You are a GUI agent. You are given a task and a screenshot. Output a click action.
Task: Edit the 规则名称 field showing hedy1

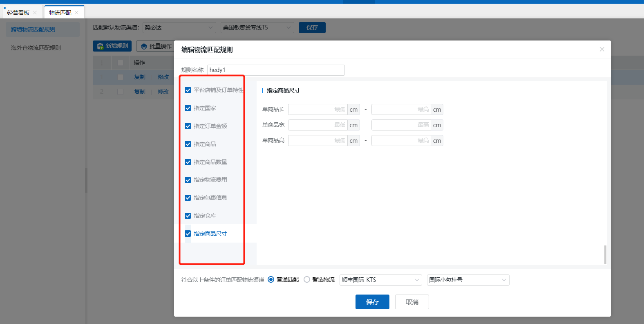[276, 70]
